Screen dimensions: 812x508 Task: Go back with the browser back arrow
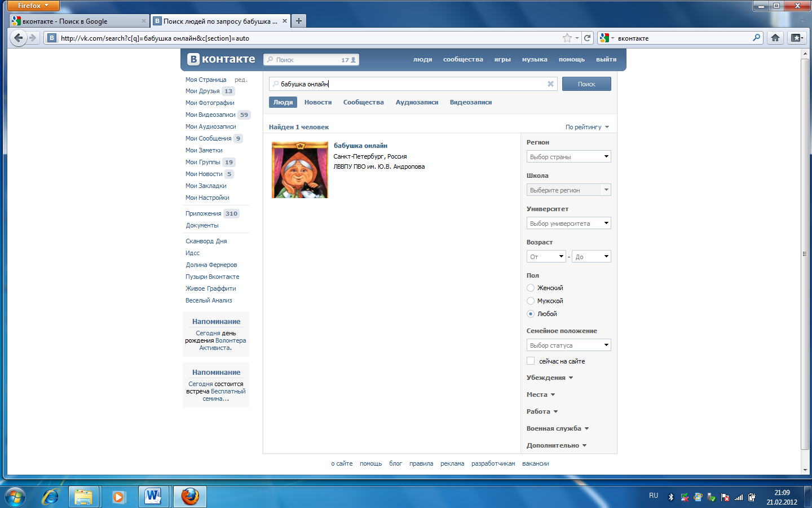point(19,38)
